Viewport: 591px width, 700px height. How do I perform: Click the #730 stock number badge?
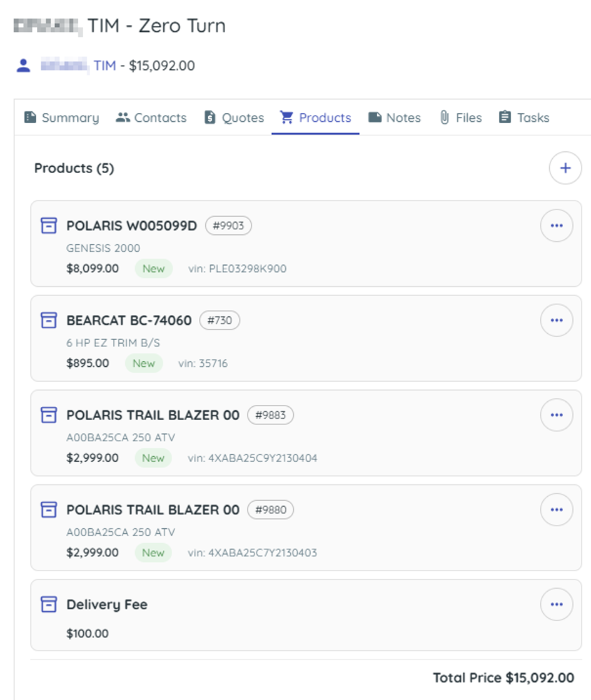point(220,320)
